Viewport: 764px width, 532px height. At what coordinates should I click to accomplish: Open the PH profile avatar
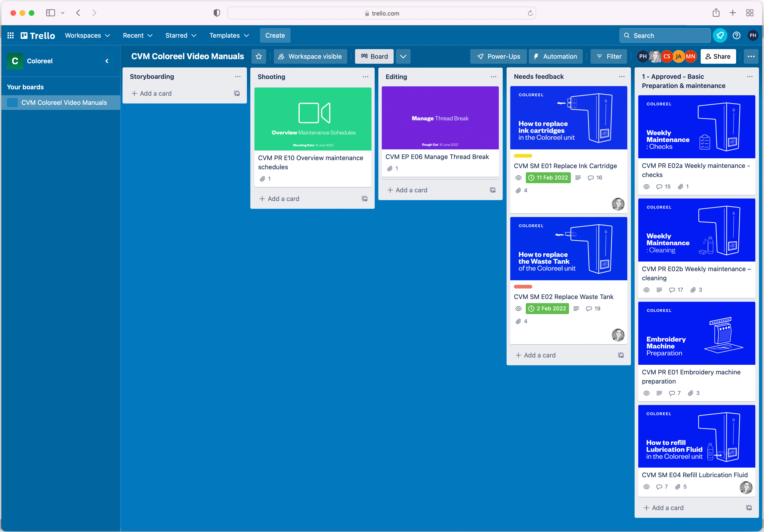753,35
